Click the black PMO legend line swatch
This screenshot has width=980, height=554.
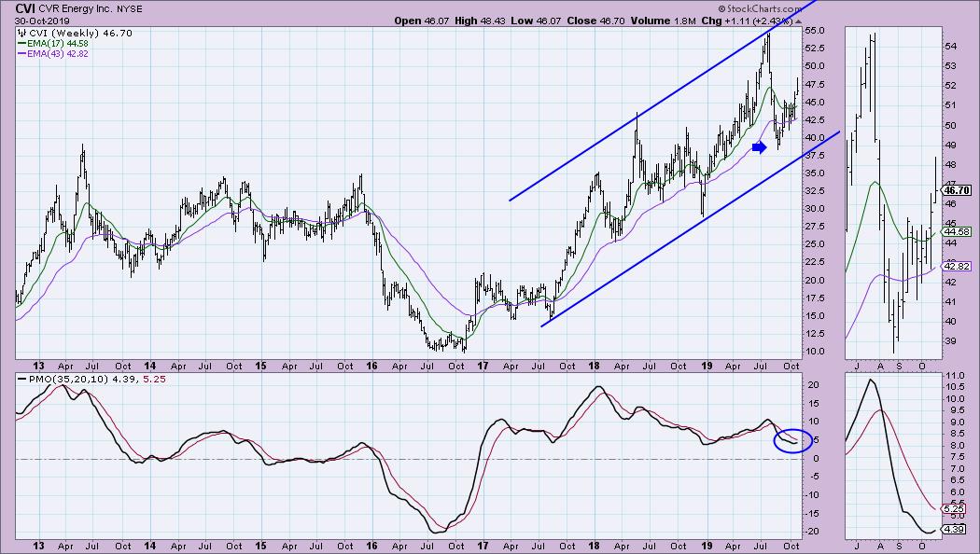click(x=21, y=379)
